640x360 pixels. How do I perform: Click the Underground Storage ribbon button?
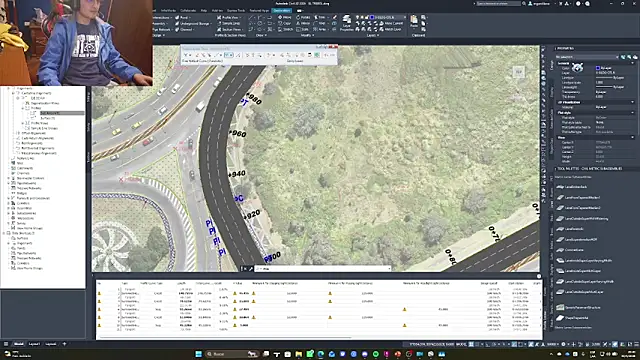pos(192,24)
